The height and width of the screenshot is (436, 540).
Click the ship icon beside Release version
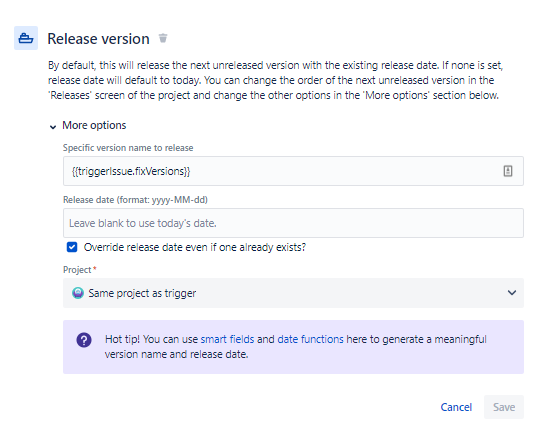[26, 38]
